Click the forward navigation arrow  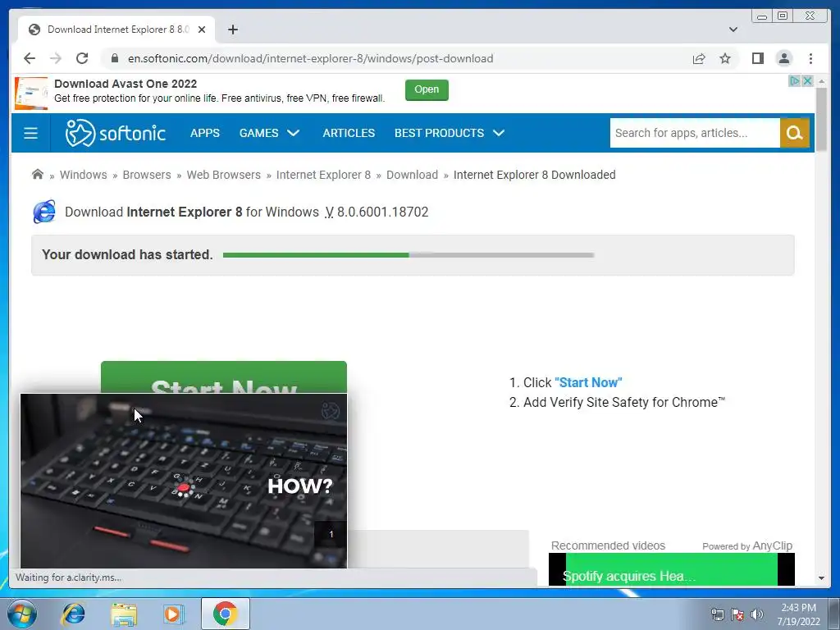[56, 58]
